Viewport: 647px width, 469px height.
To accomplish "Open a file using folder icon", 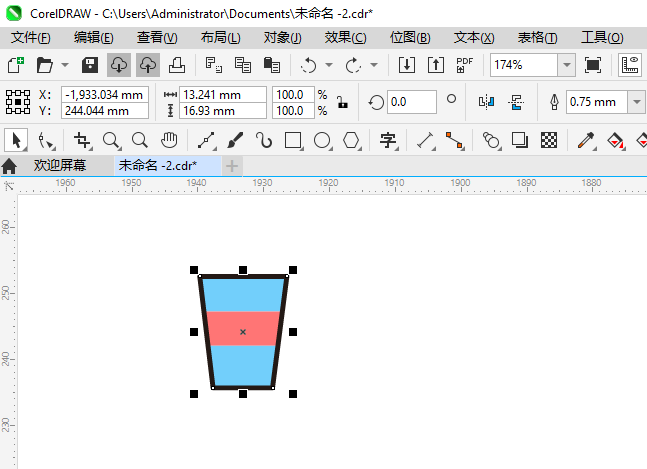I will pos(45,65).
